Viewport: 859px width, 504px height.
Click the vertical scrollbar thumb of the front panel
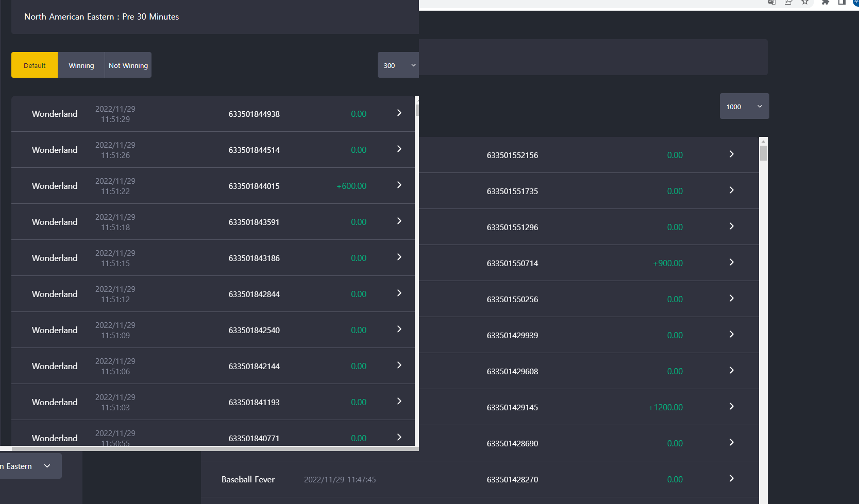[417, 110]
